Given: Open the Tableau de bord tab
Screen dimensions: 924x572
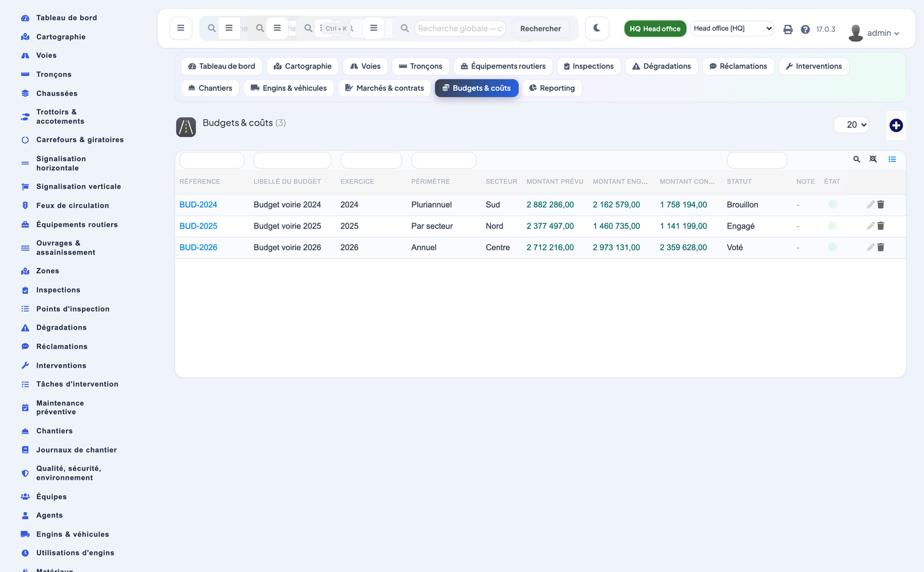Looking at the screenshot, I should point(221,66).
